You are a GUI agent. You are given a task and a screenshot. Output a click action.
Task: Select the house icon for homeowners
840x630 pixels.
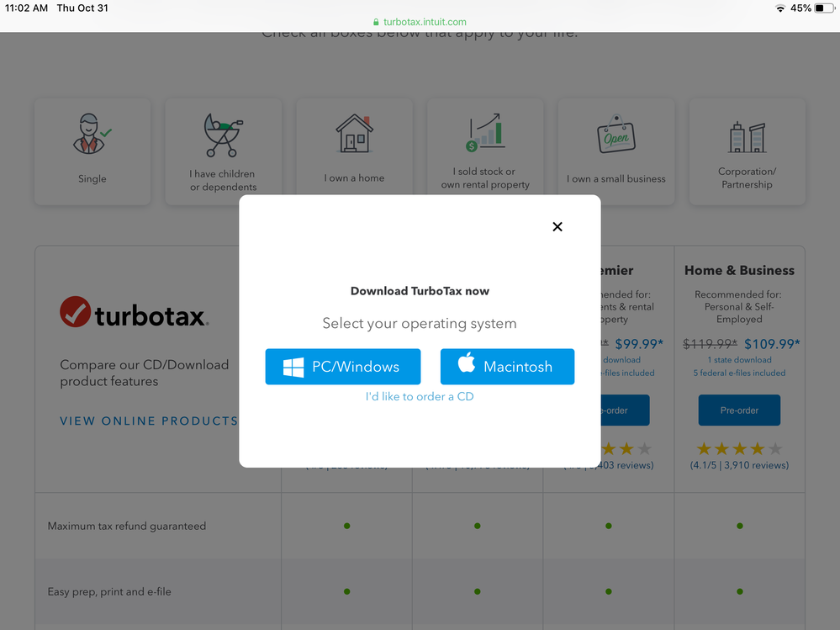pos(354,135)
